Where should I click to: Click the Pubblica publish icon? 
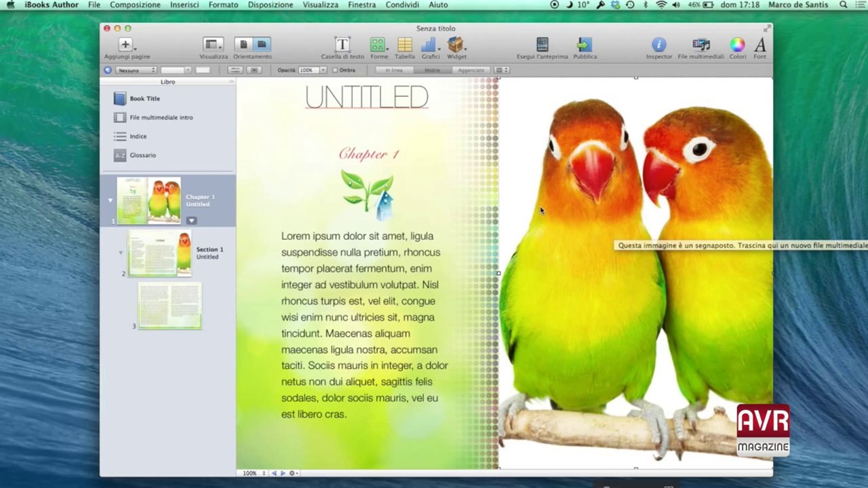pos(585,45)
